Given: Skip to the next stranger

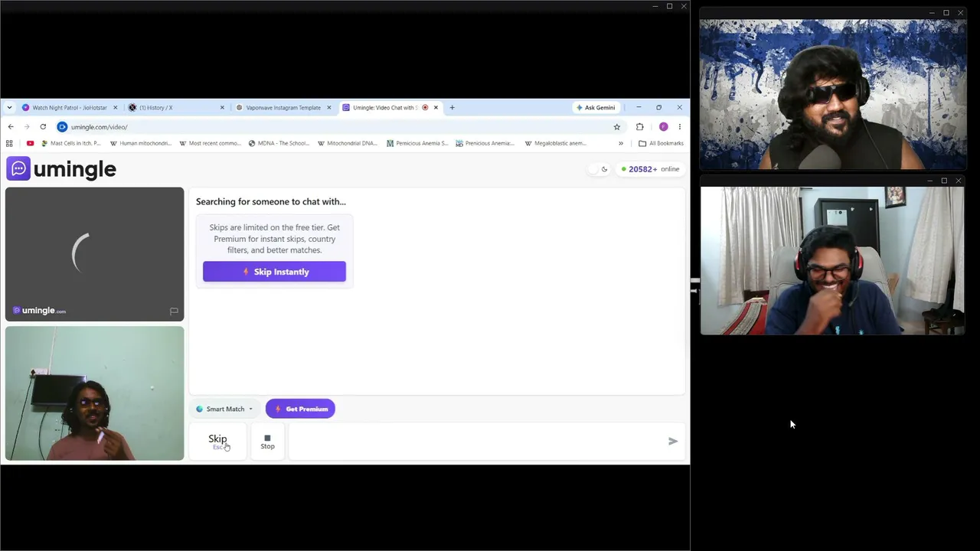Looking at the screenshot, I should [x=218, y=442].
